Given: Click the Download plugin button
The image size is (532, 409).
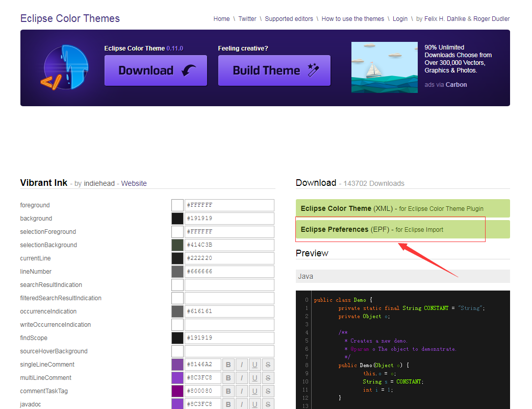Looking at the screenshot, I should 156,70.
